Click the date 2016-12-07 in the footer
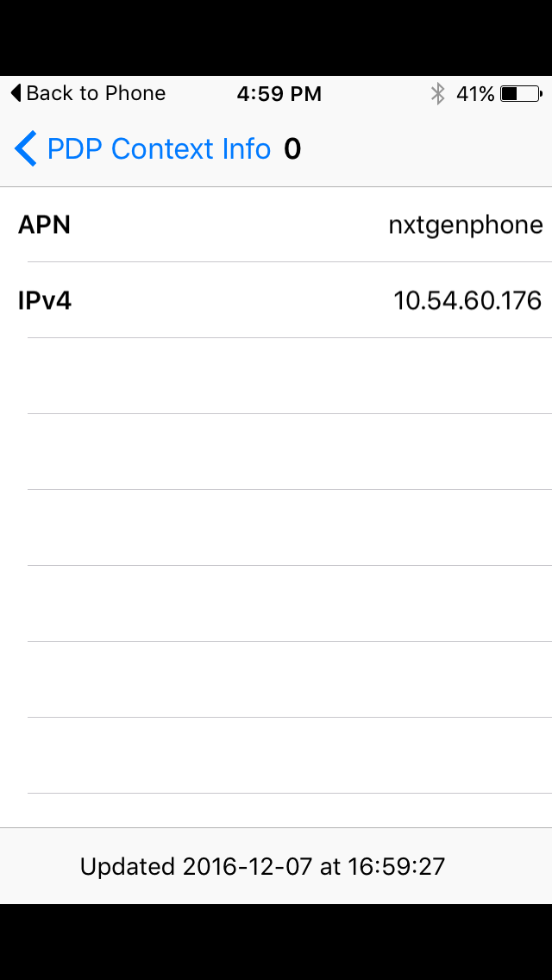This screenshot has width=552, height=980. click(x=248, y=866)
